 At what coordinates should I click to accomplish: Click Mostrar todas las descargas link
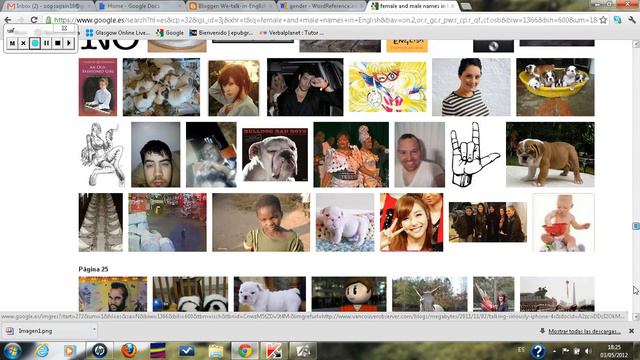(x=584, y=331)
